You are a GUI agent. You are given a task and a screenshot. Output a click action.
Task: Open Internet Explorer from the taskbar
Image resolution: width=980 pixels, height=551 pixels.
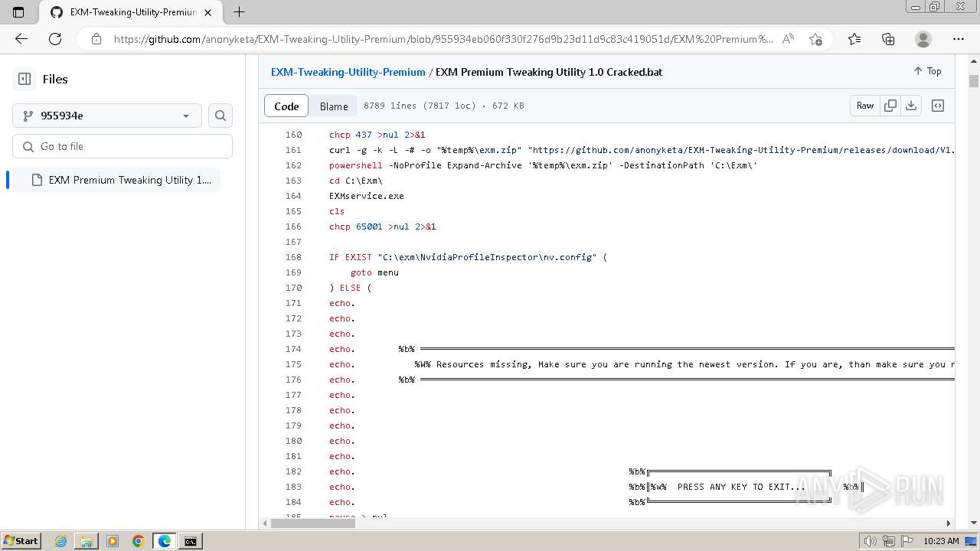click(61, 541)
